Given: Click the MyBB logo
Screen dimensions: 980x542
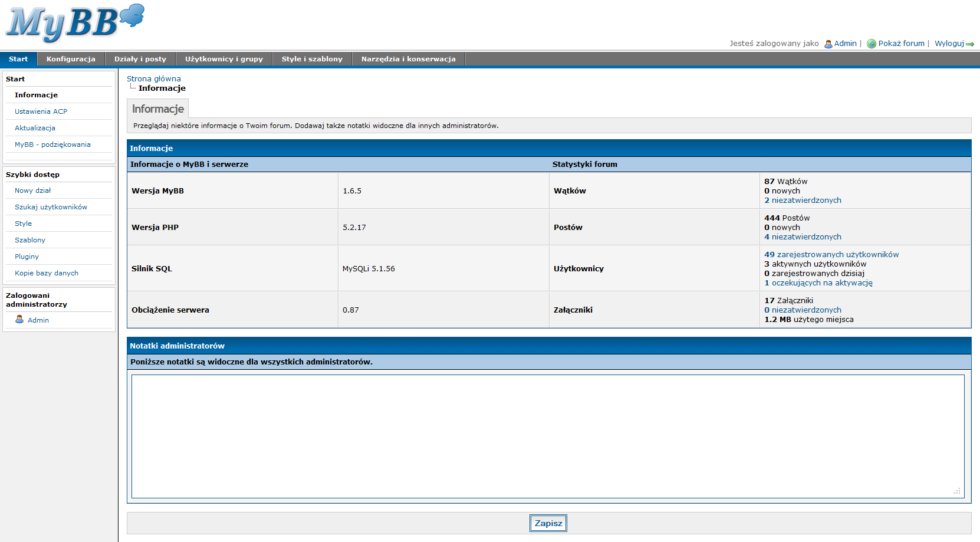Looking at the screenshot, I should (x=75, y=24).
